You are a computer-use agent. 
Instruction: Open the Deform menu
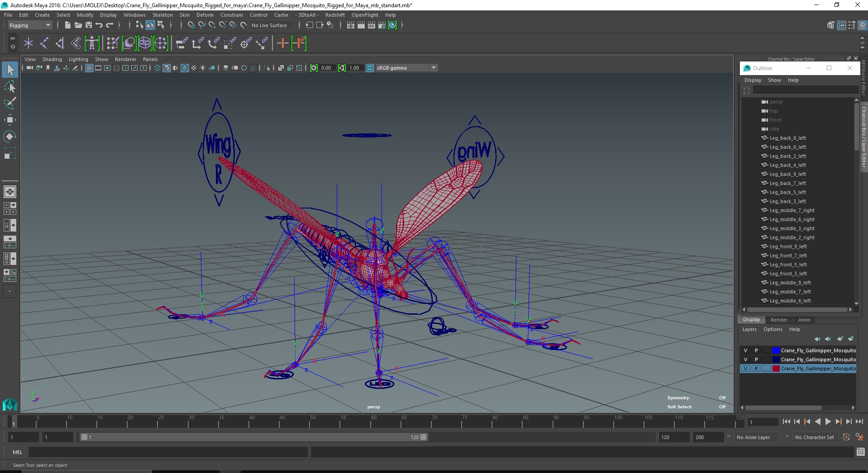[205, 15]
